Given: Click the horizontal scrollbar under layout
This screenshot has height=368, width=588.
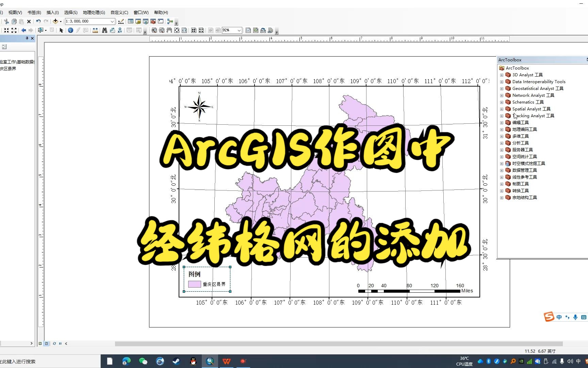Looking at the screenshot, I should (339, 343).
